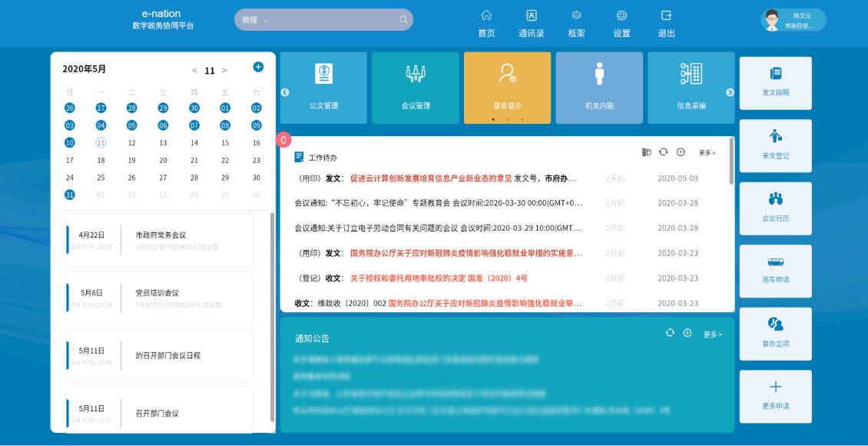868x446 pixels.
Task: Expand the 微搜 search type dropdown
Action: (266, 20)
